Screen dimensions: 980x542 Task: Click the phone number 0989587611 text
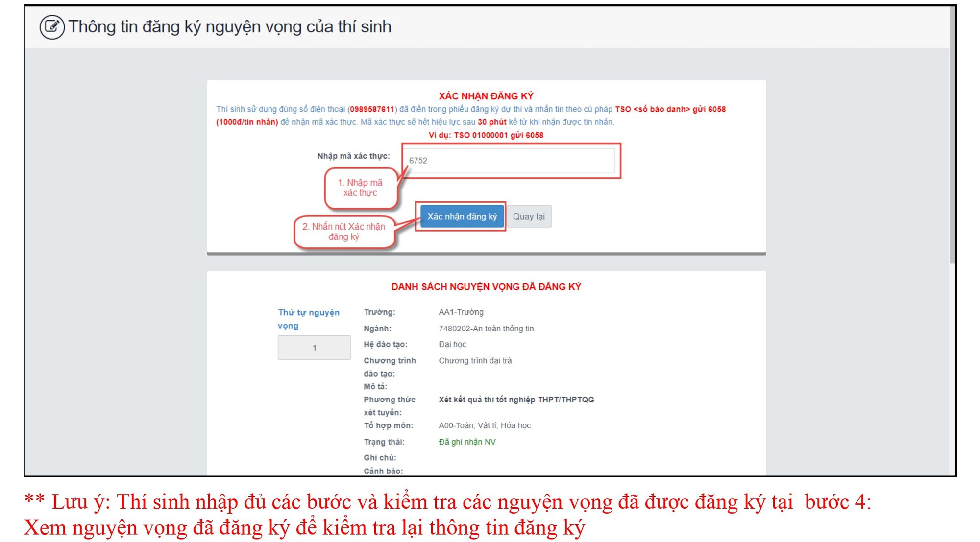[x=372, y=109]
